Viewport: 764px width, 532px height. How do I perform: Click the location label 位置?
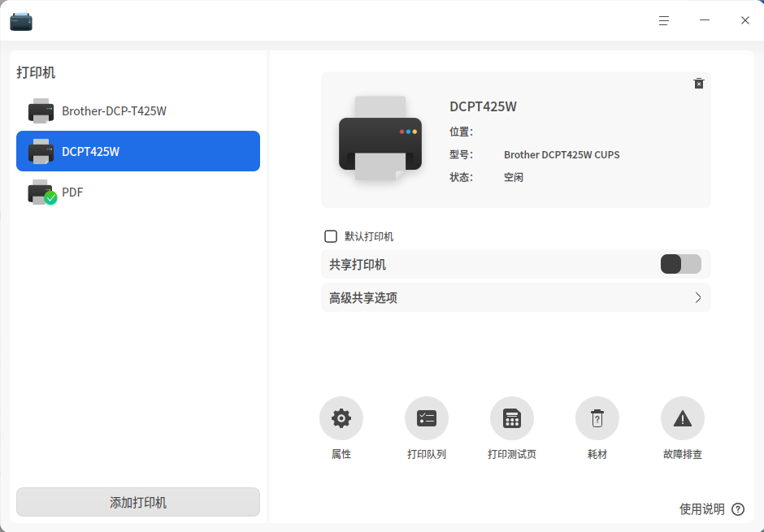461,132
